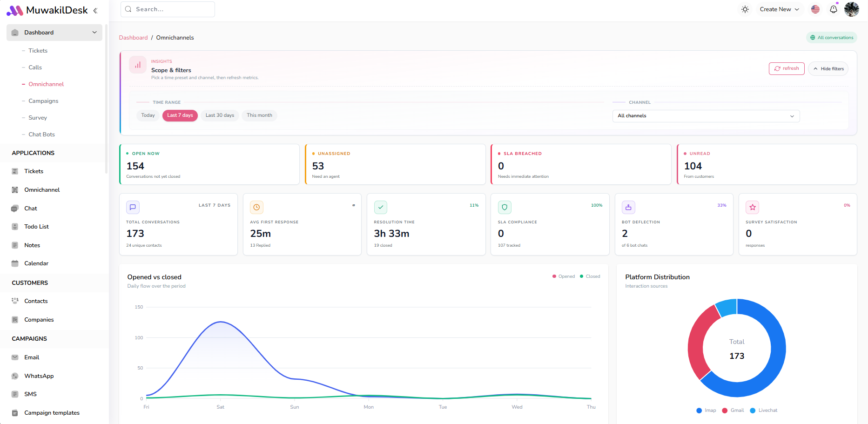Image resolution: width=868 pixels, height=424 pixels.
Task: Focus the Search field
Action: click(168, 9)
